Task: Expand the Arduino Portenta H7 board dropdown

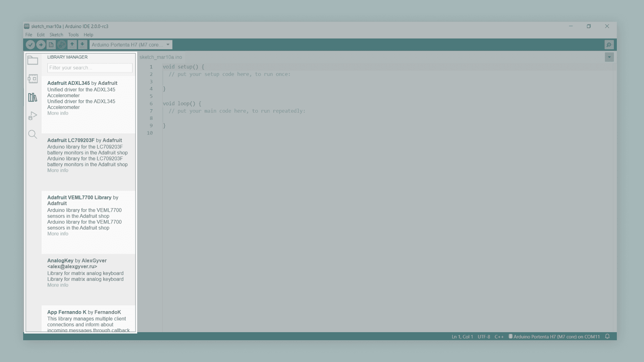Action: coord(131,45)
